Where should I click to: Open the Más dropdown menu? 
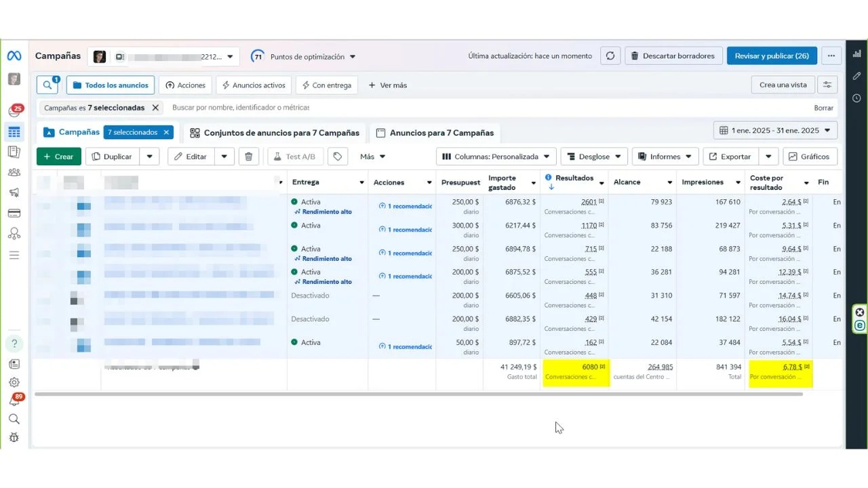(x=373, y=157)
